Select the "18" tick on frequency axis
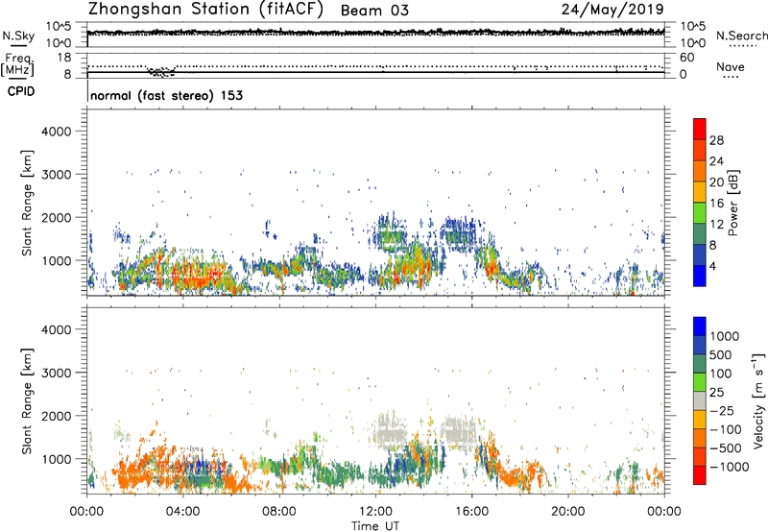768x532 pixels. pos(64,58)
